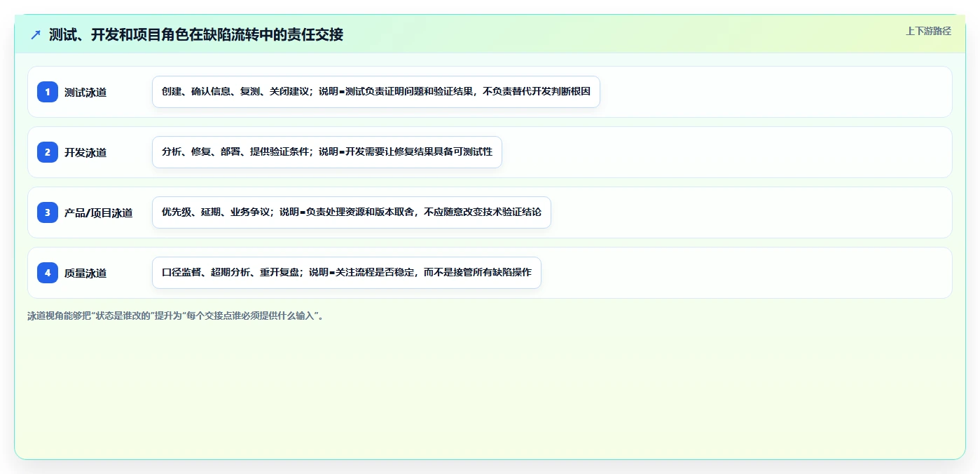
Task: Click the 上下游路径 label in header
Action: point(928,31)
